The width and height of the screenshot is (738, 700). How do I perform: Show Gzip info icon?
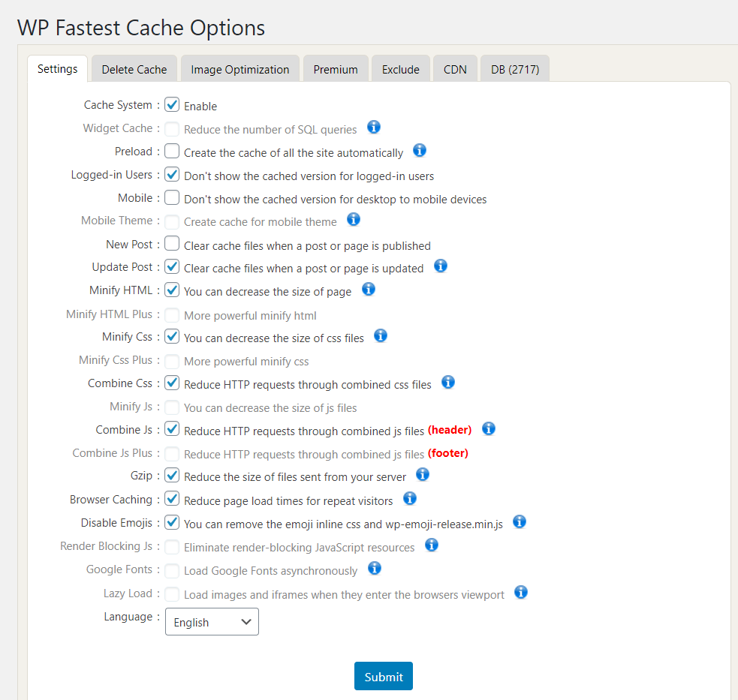point(423,474)
